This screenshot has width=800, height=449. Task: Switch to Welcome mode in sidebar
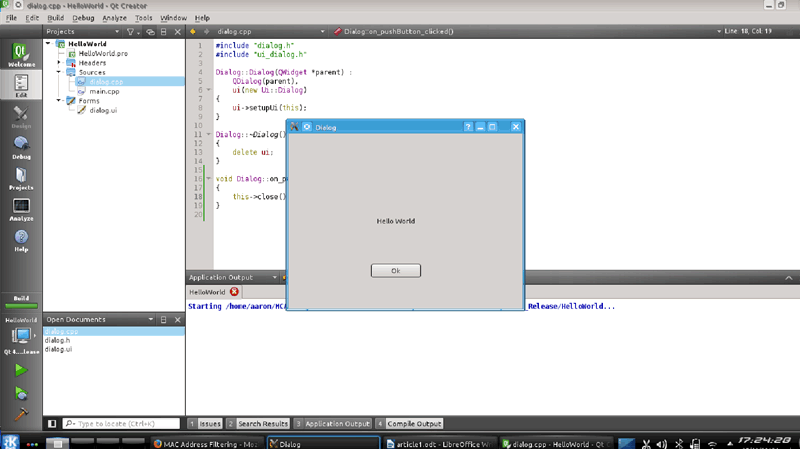pos(21,54)
